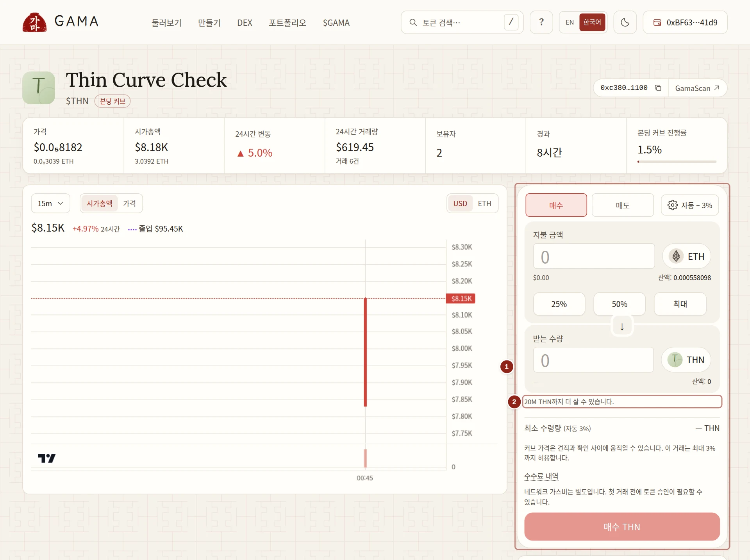The image size is (750, 560).
Task: Switch the chart currency to ETH
Action: click(x=484, y=203)
